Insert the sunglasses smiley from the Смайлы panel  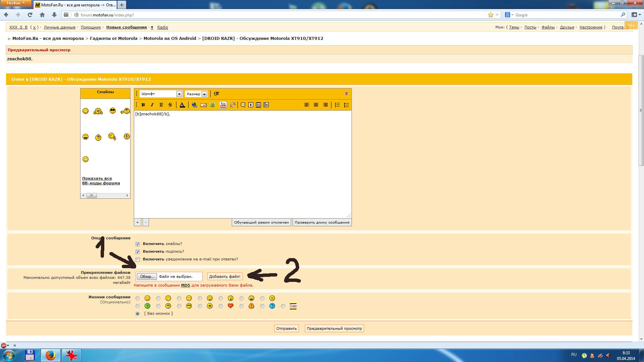tap(113, 111)
